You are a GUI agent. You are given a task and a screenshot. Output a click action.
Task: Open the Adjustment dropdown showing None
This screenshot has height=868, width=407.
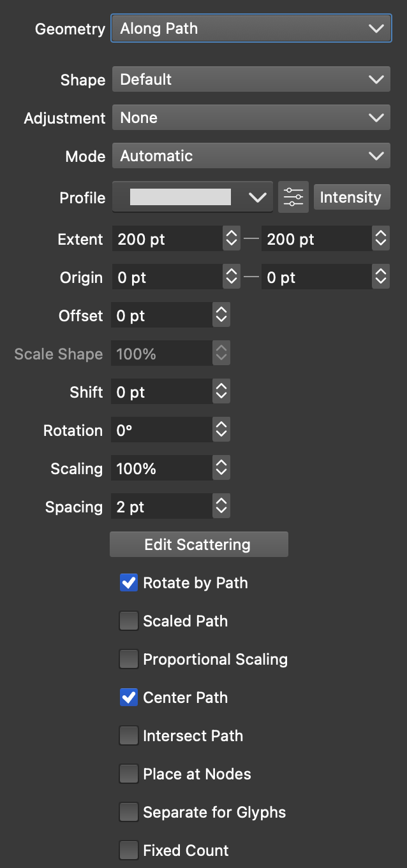251,118
